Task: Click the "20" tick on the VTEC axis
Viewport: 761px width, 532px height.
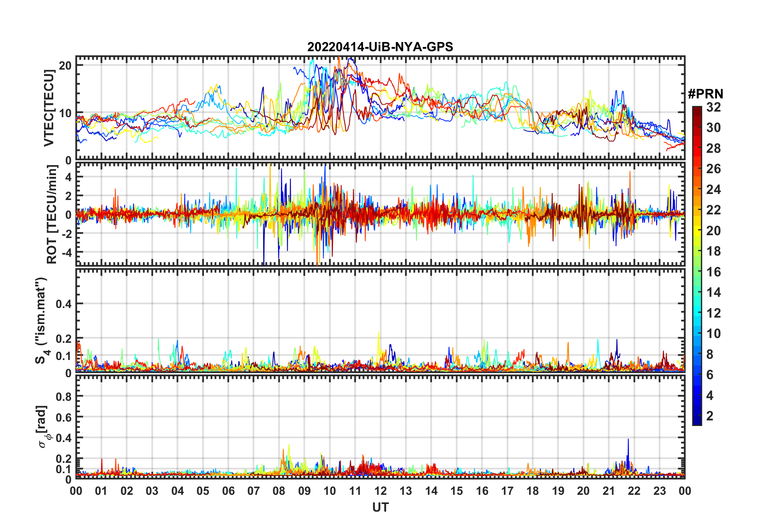Action: tap(65, 65)
